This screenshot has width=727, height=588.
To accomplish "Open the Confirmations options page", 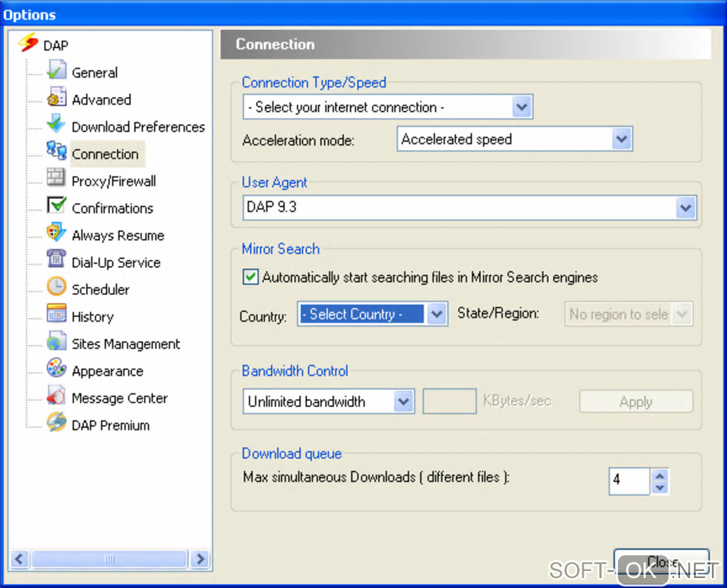I will click(112, 209).
